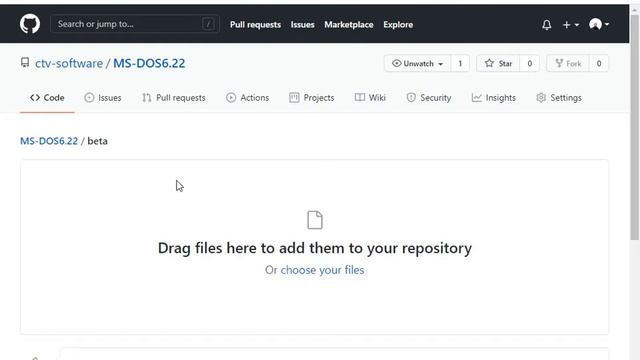Image resolution: width=640 pixels, height=360 pixels.
Task: Open Pull requests in top navigation
Action: coord(255,24)
